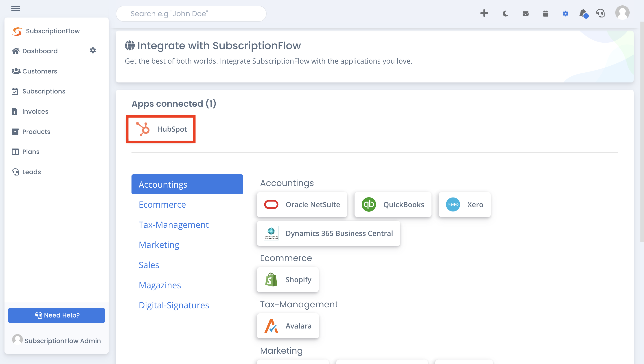This screenshot has width=644, height=364.
Task: Go to Dashboard in sidebar
Action: point(35,51)
